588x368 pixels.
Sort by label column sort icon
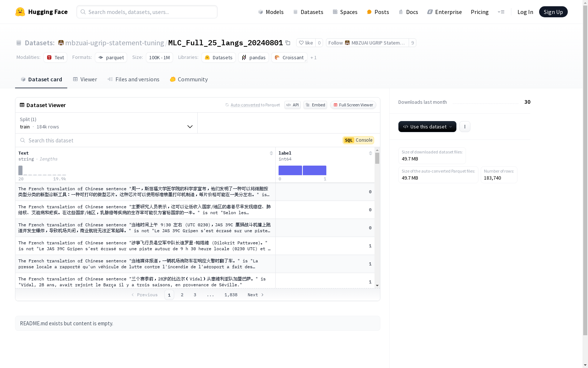point(370,153)
